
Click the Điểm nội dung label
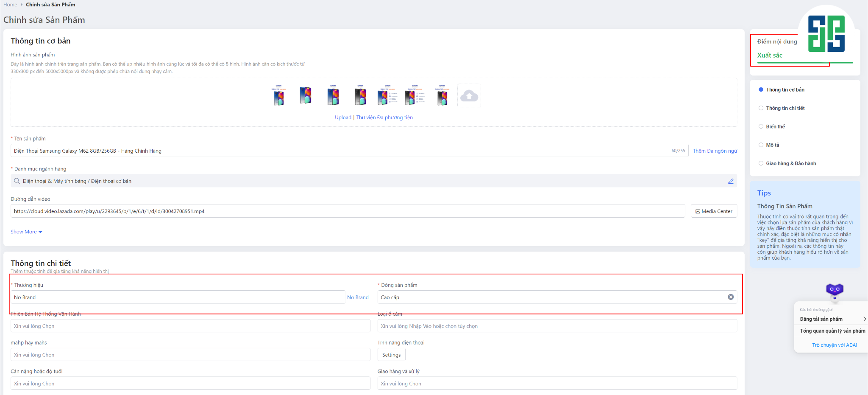coord(777,42)
